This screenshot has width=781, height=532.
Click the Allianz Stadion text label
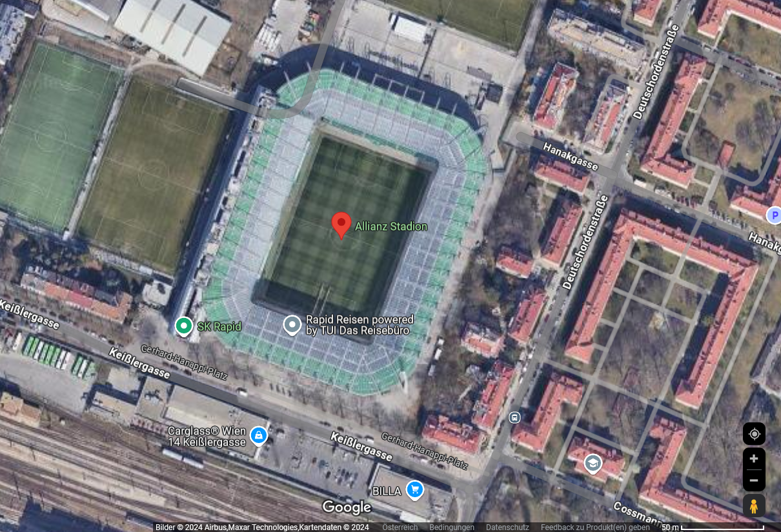click(391, 226)
